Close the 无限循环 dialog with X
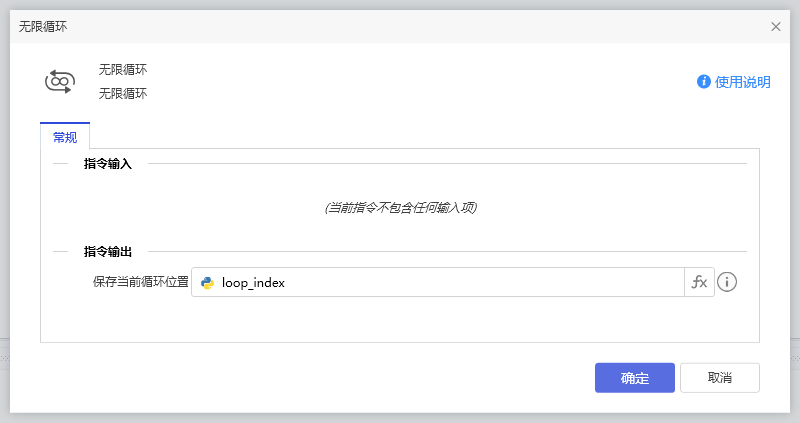 pyautogui.click(x=776, y=27)
